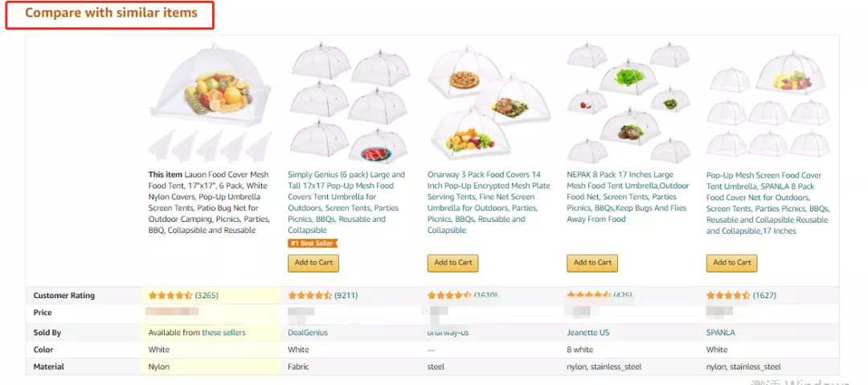
Task: Click star rating for Lauon Food Cover
Action: [x=170, y=296]
